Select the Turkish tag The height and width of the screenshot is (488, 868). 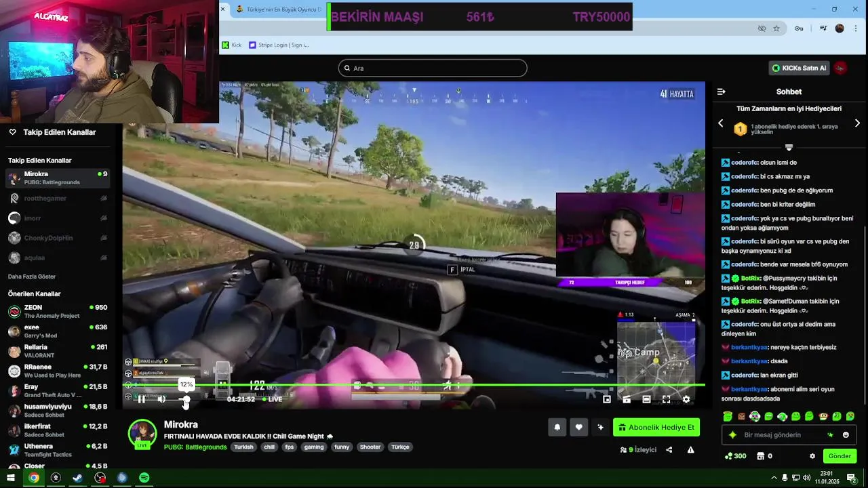click(x=243, y=447)
